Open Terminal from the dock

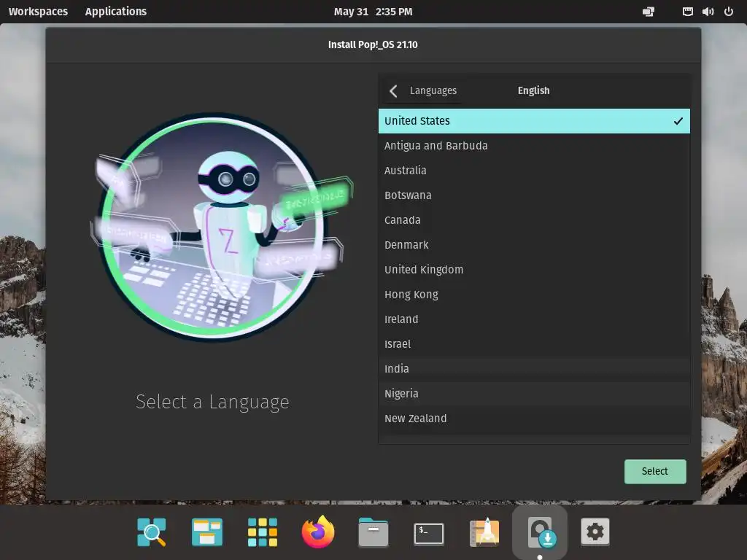click(429, 533)
